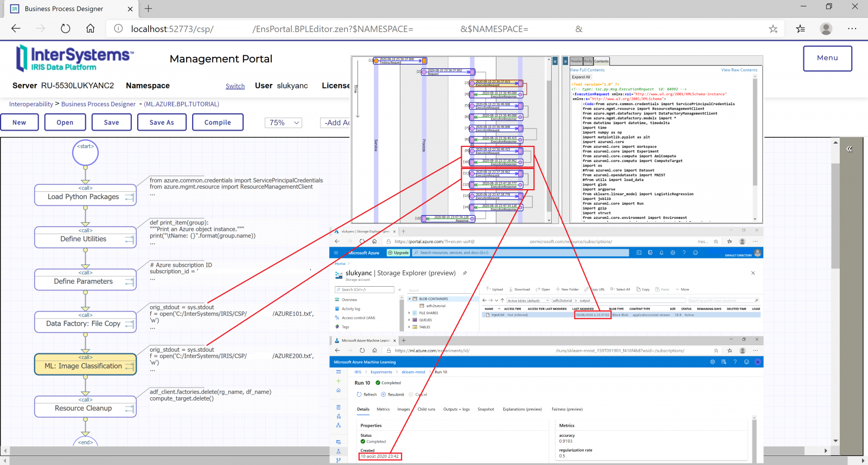The image size is (868, 465).
Task: Open the Azure portal settings gear
Action: coord(673,253)
